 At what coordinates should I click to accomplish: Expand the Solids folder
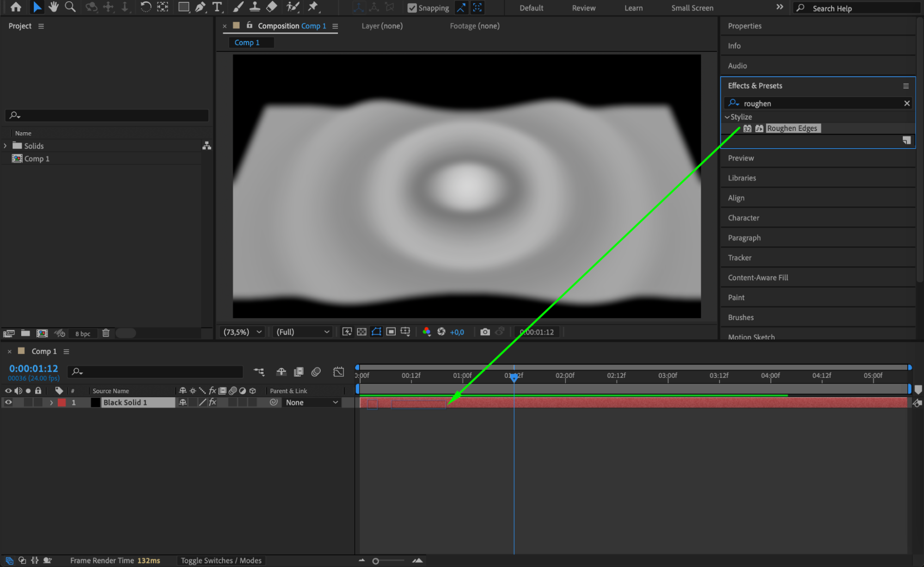[5, 146]
